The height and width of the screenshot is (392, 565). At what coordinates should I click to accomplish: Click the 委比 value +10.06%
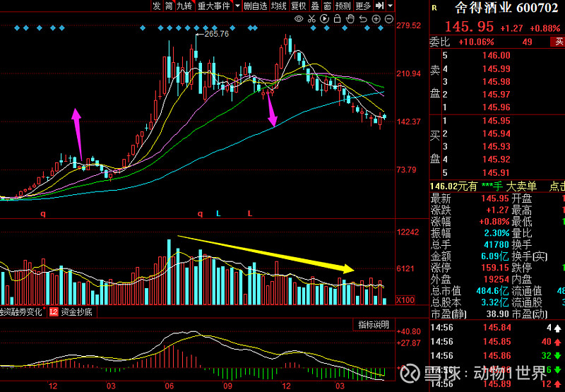[x=476, y=42]
